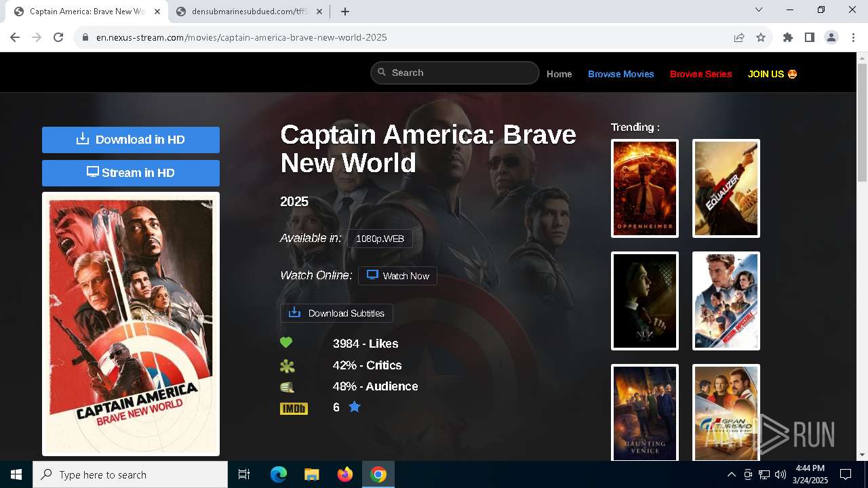Image resolution: width=868 pixels, height=488 pixels.
Task: Launch Firefox from the taskbar
Action: [345, 474]
